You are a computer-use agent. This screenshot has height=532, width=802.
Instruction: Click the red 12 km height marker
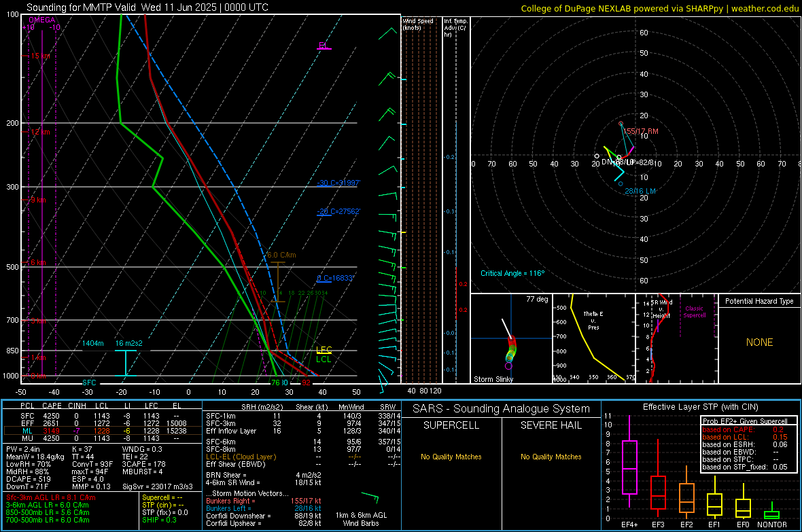click(x=40, y=132)
